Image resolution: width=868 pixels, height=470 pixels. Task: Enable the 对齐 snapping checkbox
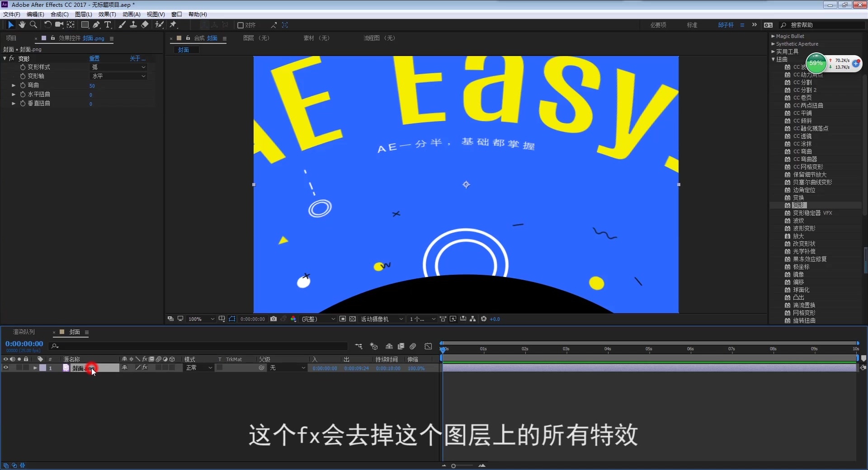point(241,25)
